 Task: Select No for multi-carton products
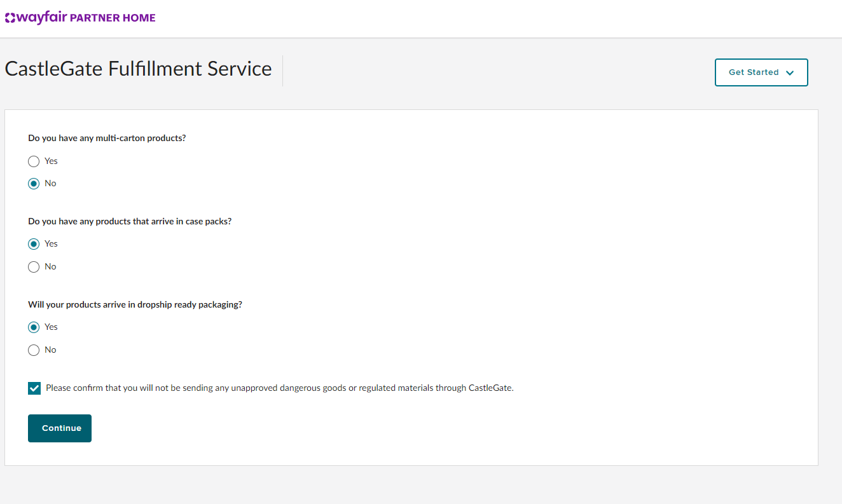coord(34,184)
